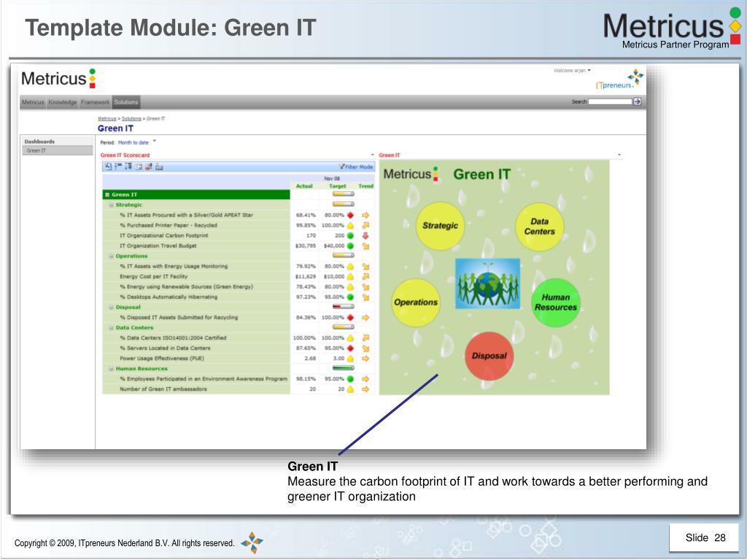This screenshot has height=560, width=747.
Task: Submit search with the arrow button
Action: (x=637, y=101)
